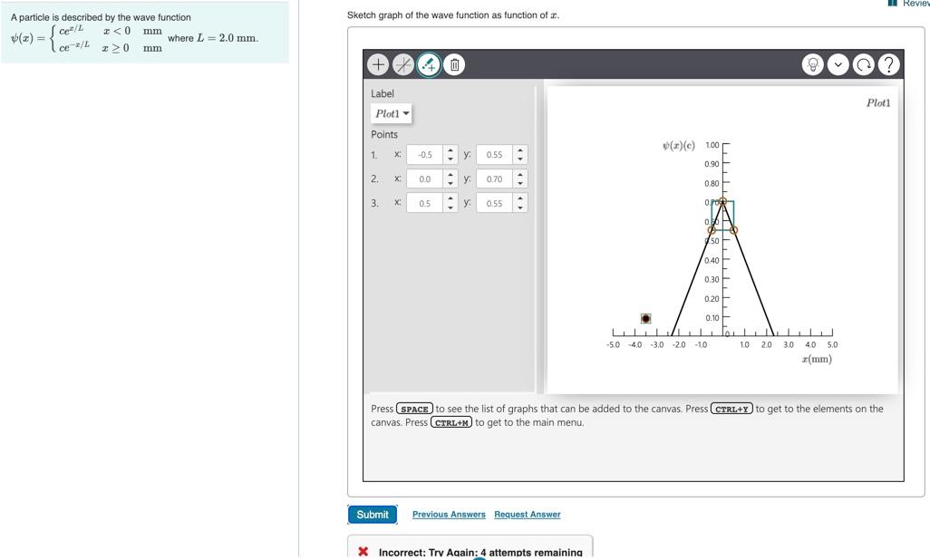
Task: Click the black square marker on canvas
Action: pyautogui.click(x=646, y=319)
